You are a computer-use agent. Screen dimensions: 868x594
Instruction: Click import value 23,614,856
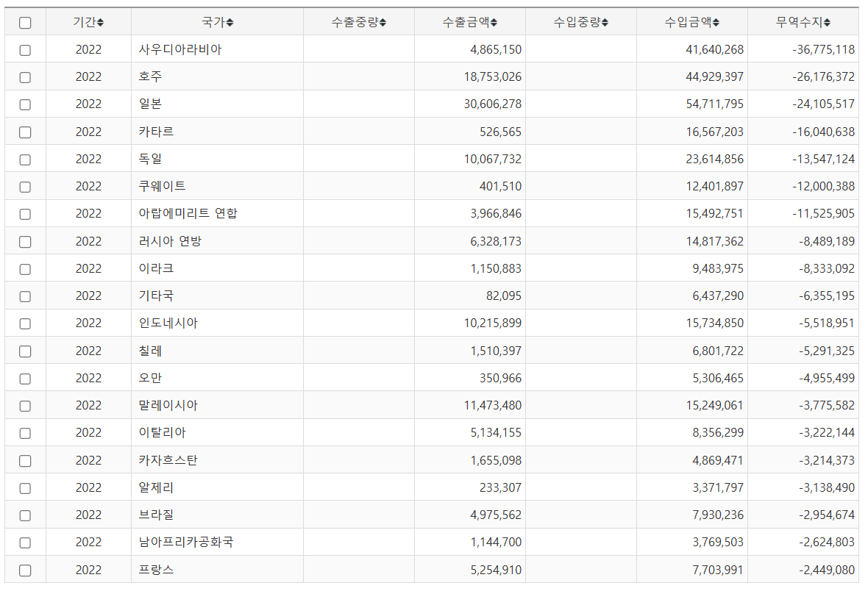(715, 159)
